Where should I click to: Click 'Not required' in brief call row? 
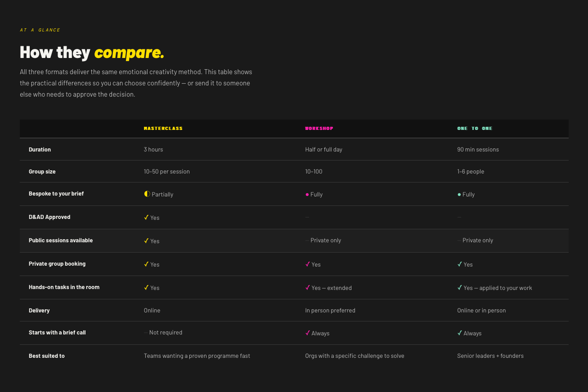point(166,333)
